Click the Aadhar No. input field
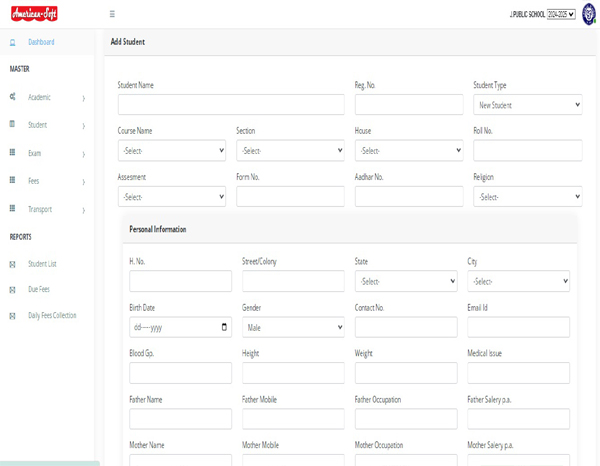Viewport: 600px width, 466px height. pyautogui.click(x=409, y=197)
